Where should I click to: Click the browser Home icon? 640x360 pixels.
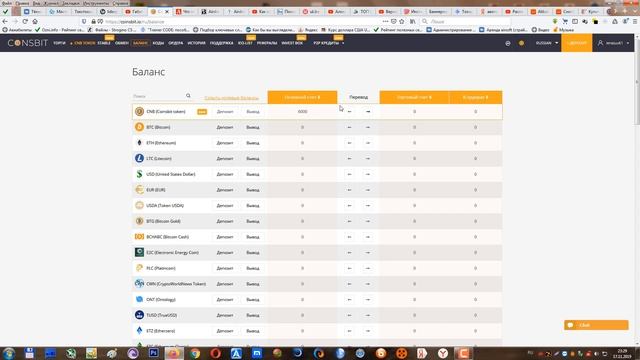click(35, 21)
